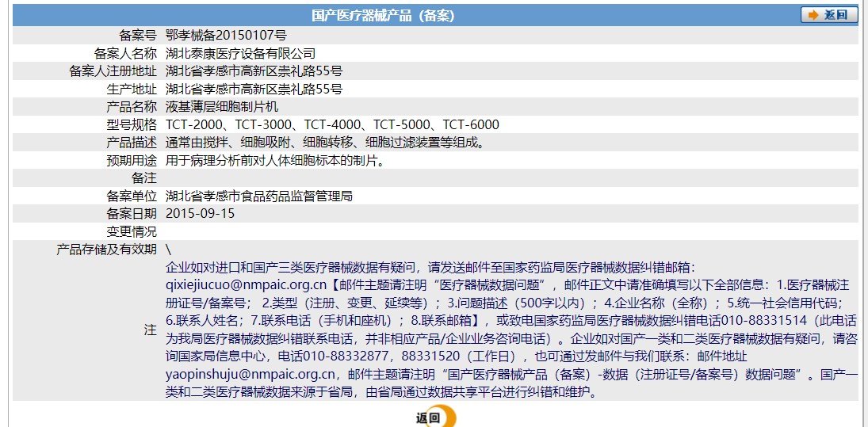Click the 产品描述 label

[x=132, y=143]
